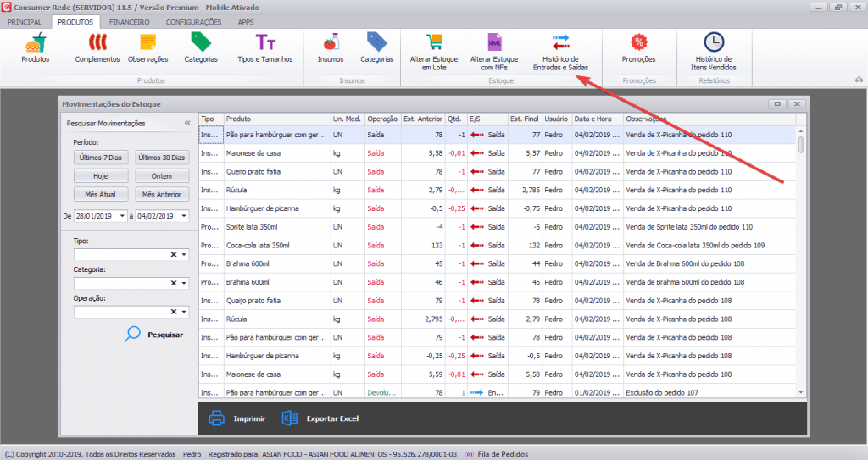Click the table vertical scrollbar thumb
Screen dimensions: 868x460
pyautogui.click(x=801, y=145)
